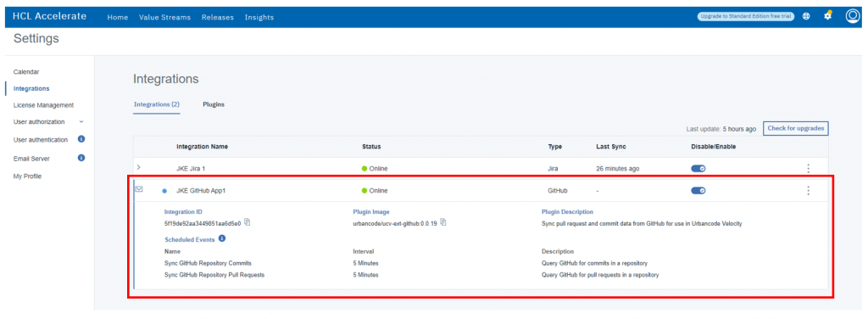Click the Scheduled Events label
The image size is (868, 319).
pos(190,239)
